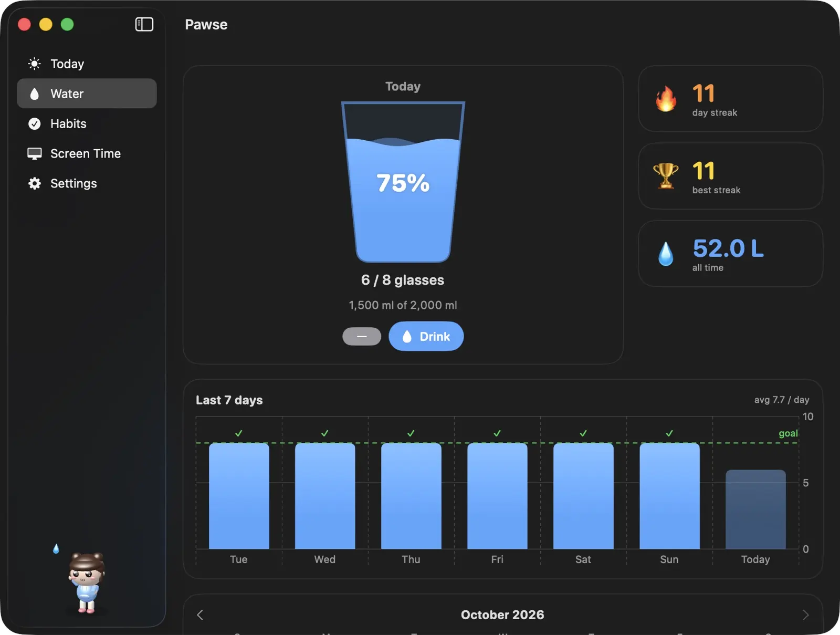The height and width of the screenshot is (635, 840).
Task: Click the gear icon beside Settings
Action: pos(34,183)
